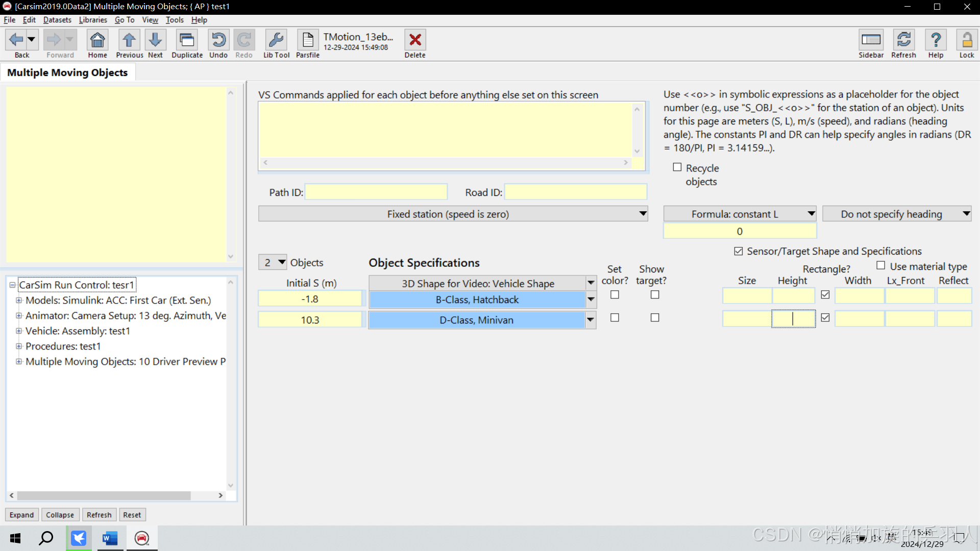
Task: Open CarSim app in Windows taskbar
Action: point(142,538)
